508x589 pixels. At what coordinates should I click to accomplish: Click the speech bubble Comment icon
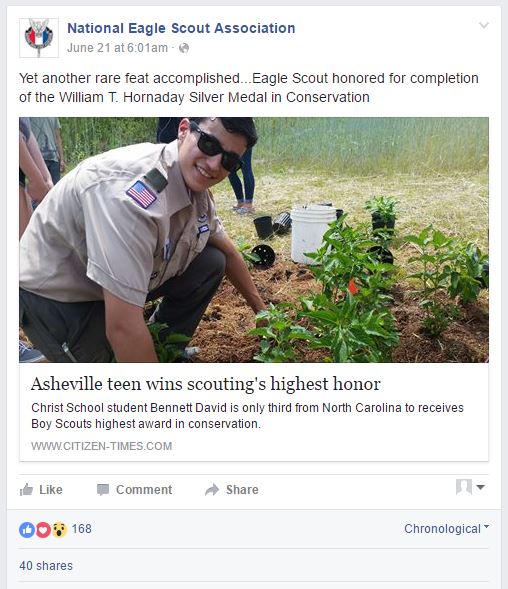[103, 489]
